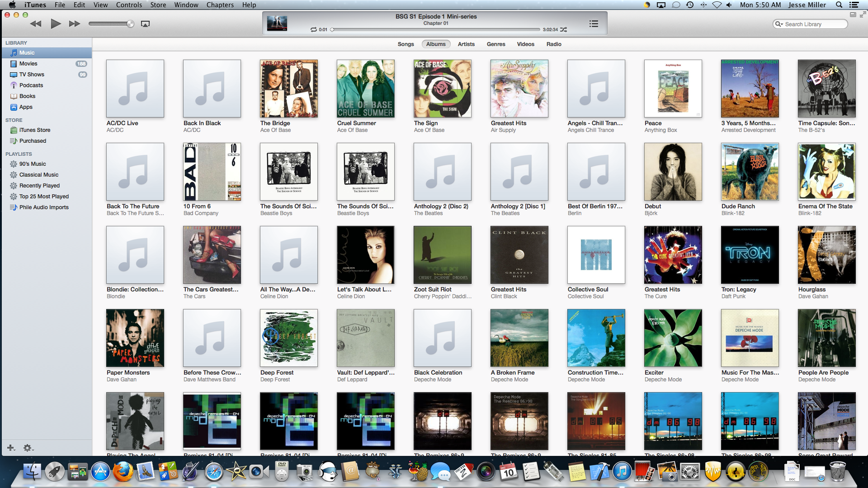Image resolution: width=868 pixels, height=488 pixels.
Task: Select the Genres view button
Action: 495,44
